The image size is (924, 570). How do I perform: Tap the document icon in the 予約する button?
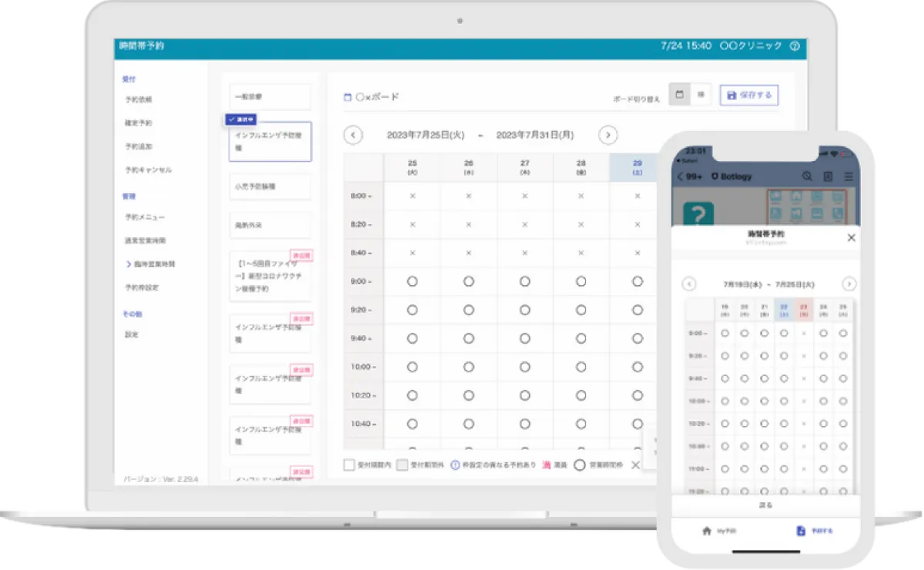(x=801, y=531)
